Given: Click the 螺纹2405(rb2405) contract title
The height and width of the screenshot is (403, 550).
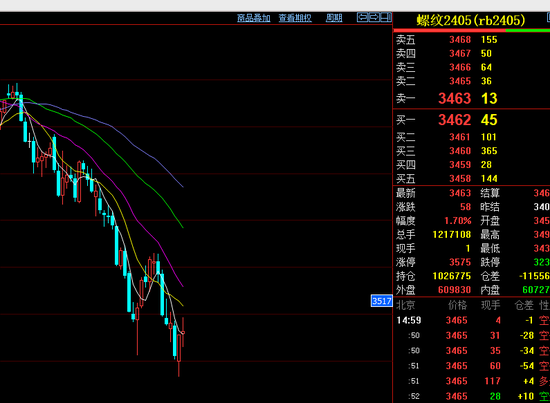Looking at the screenshot, I should pos(471,20).
